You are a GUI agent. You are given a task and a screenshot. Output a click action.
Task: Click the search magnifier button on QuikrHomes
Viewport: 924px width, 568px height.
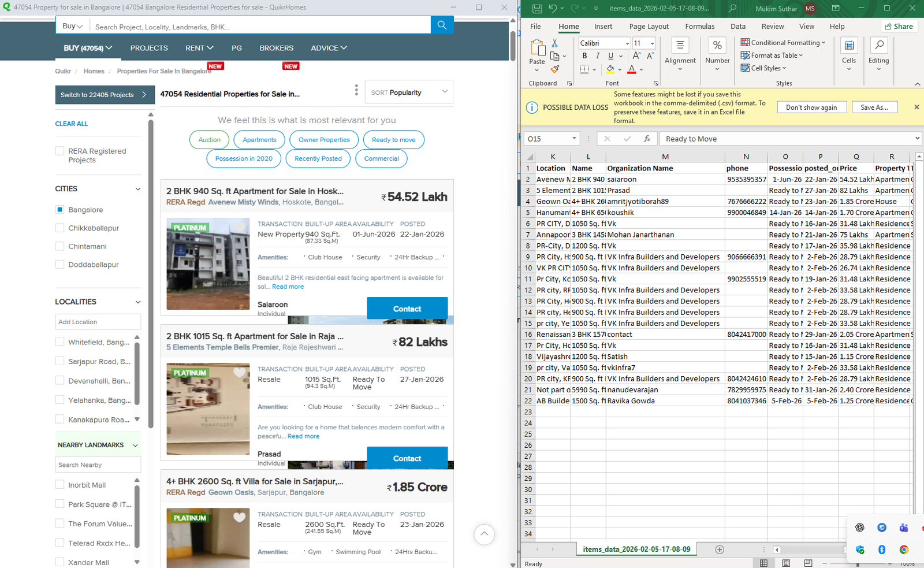coord(442,25)
